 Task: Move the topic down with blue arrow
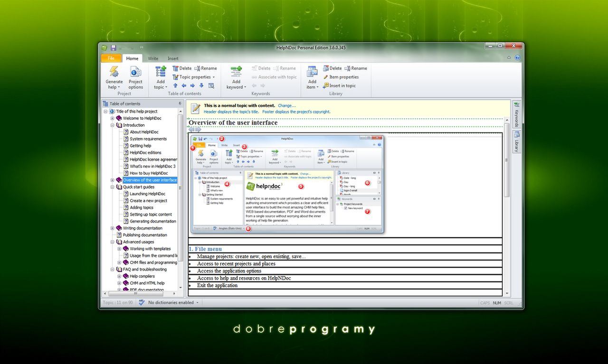point(201,85)
